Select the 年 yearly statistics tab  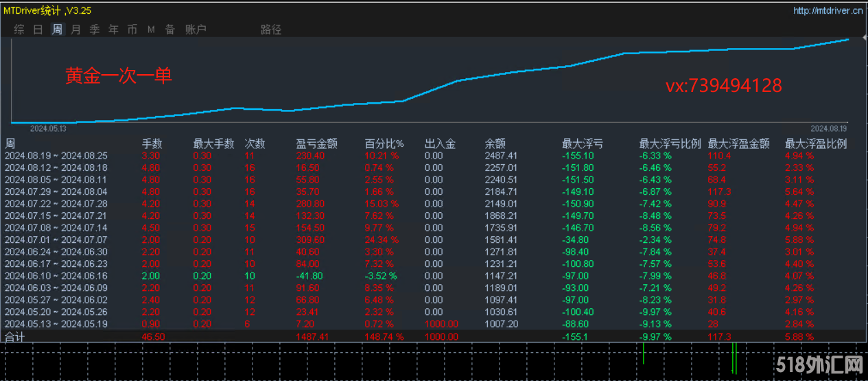click(113, 30)
